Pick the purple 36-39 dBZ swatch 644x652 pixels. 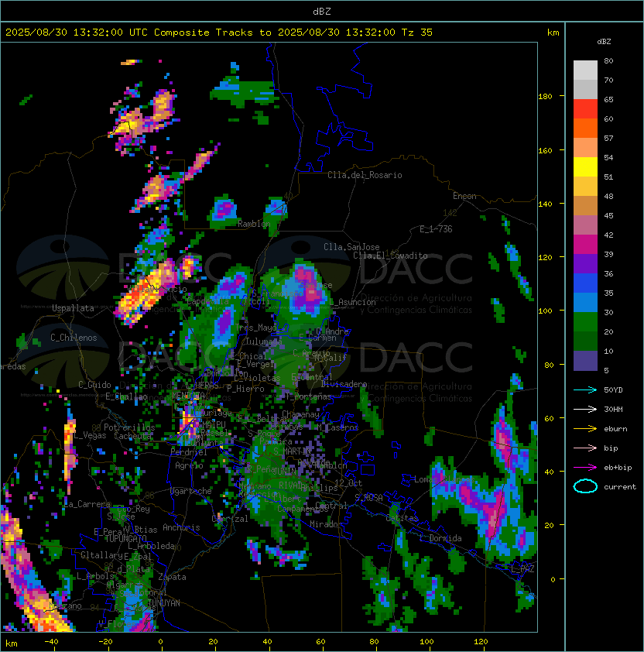click(585, 263)
